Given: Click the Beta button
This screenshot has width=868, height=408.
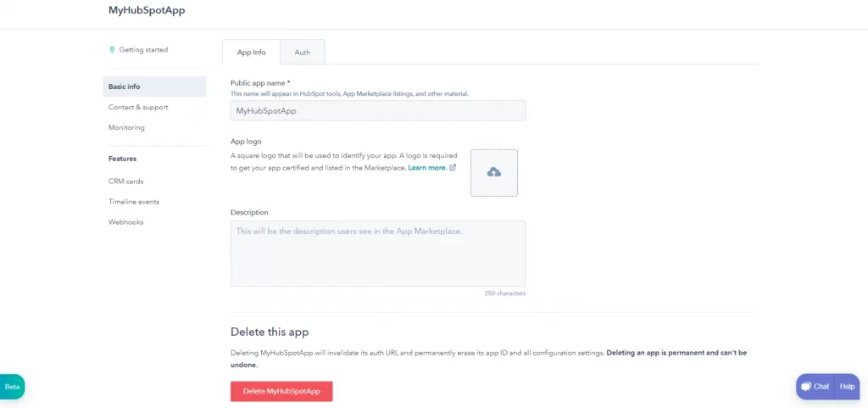Looking at the screenshot, I should pyautogui.click(x=12, y=387).
